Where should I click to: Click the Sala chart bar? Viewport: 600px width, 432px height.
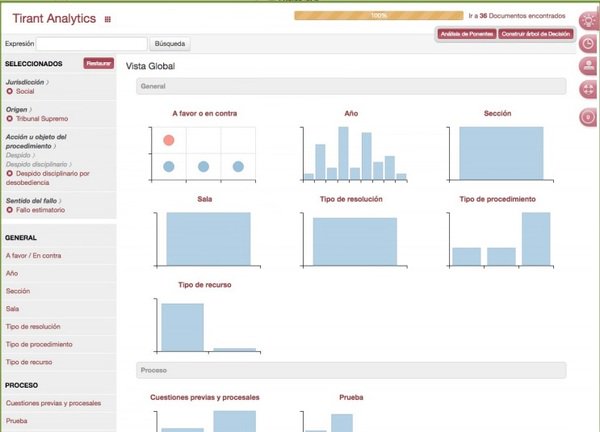coord(209,239)
